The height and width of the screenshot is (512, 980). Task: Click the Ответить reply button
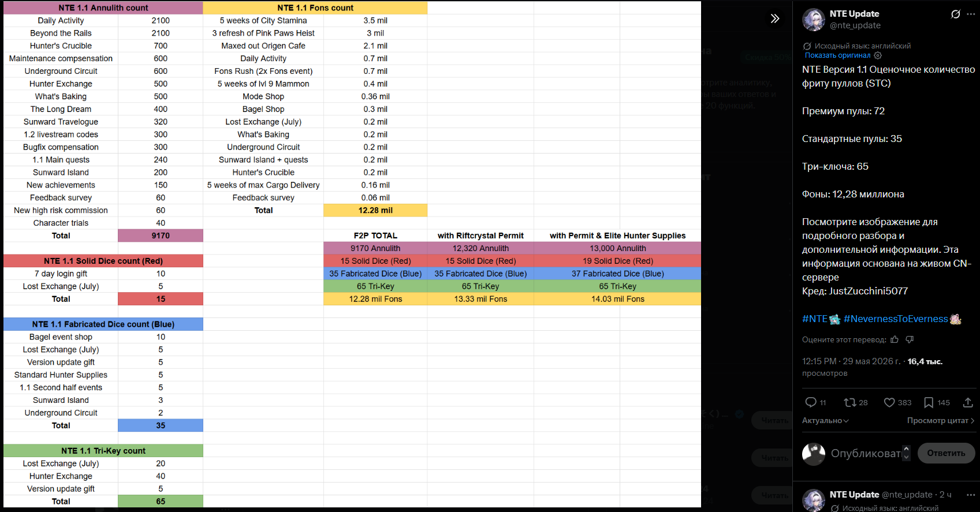click(x=946, y=453)
